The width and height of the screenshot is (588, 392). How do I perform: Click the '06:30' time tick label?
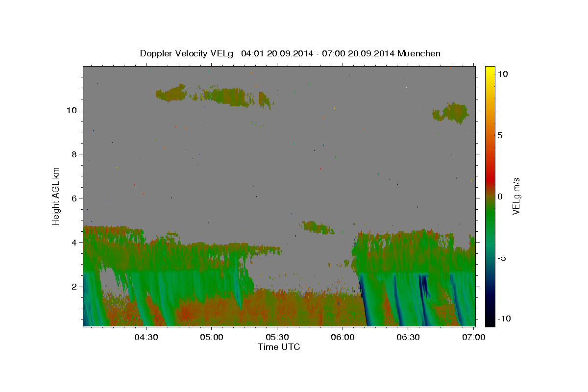pos(409,337)
